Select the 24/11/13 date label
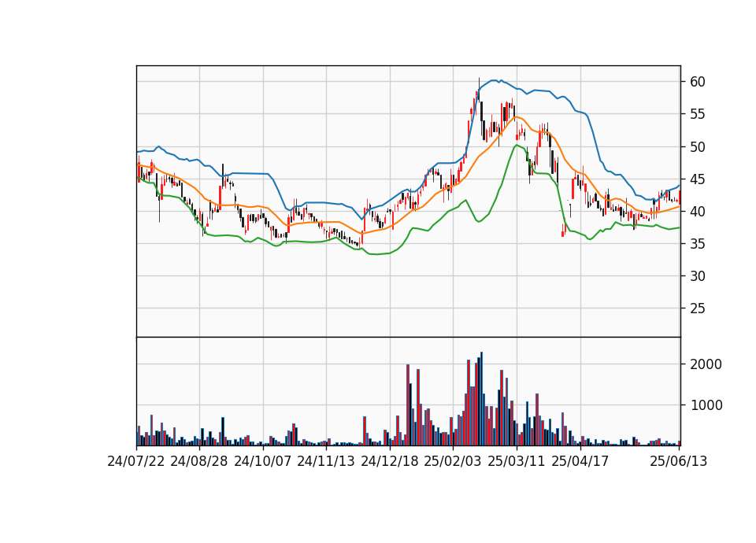 tap(326, 461)
